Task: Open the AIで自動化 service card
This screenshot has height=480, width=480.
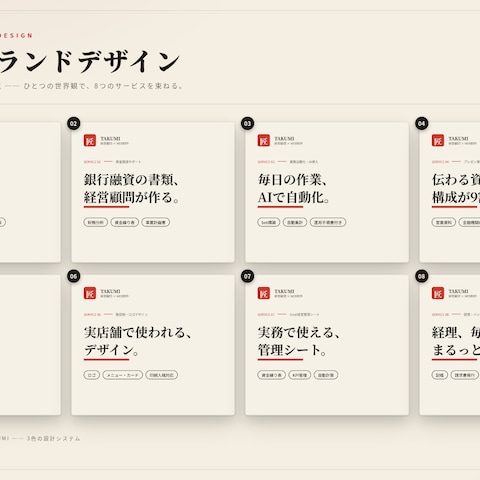Action: pos(327,192)
